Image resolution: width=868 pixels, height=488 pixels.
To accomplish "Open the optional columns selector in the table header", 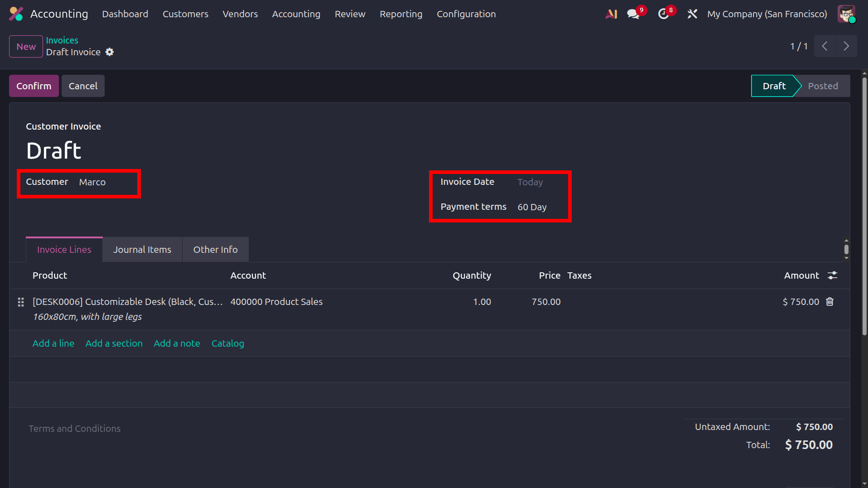I will click(833, 275).
